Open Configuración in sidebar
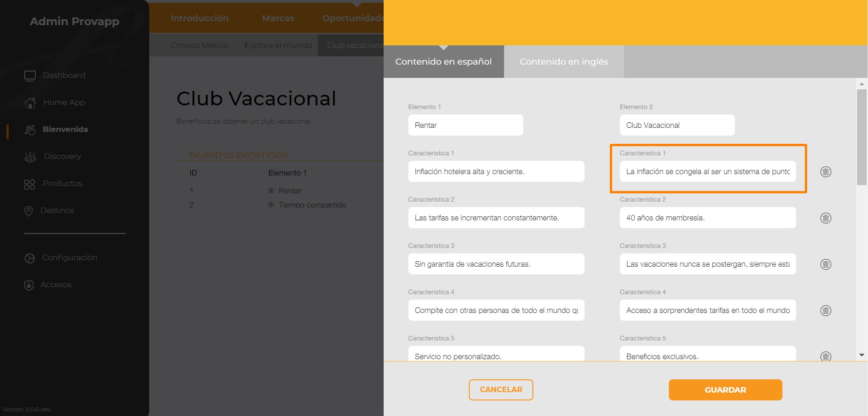868x416 pixels. [70, 257]
